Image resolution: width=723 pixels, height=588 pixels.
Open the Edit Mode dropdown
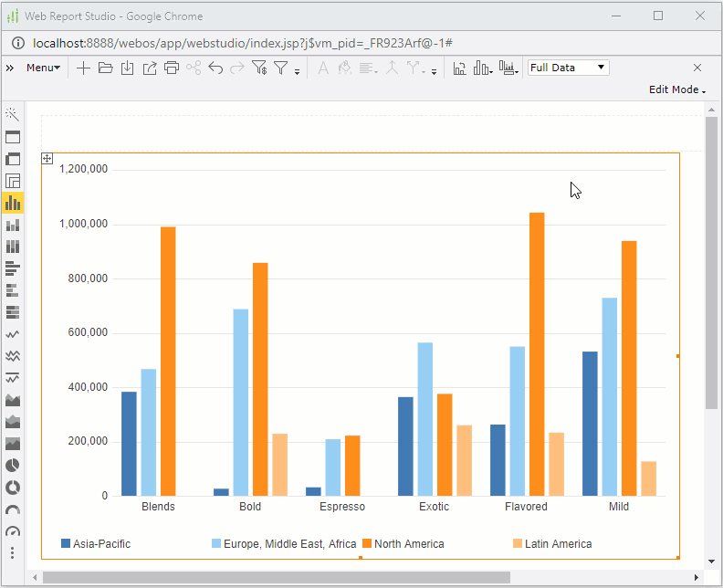click(x=677, y=89)
